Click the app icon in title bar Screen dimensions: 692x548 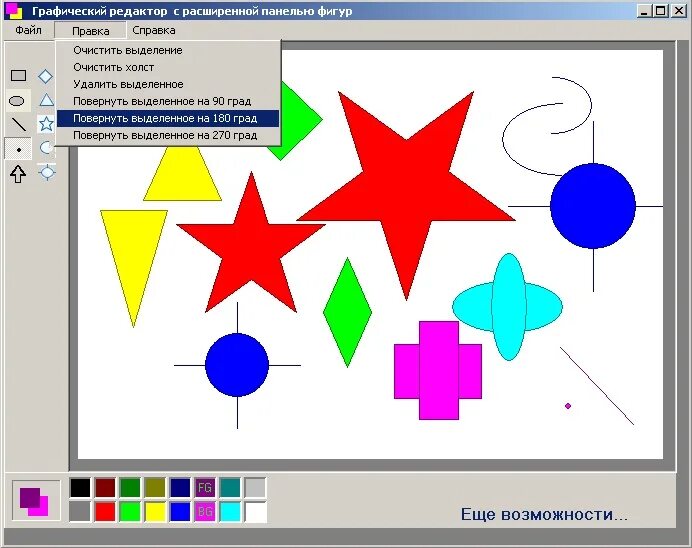(x=13, y=11)
